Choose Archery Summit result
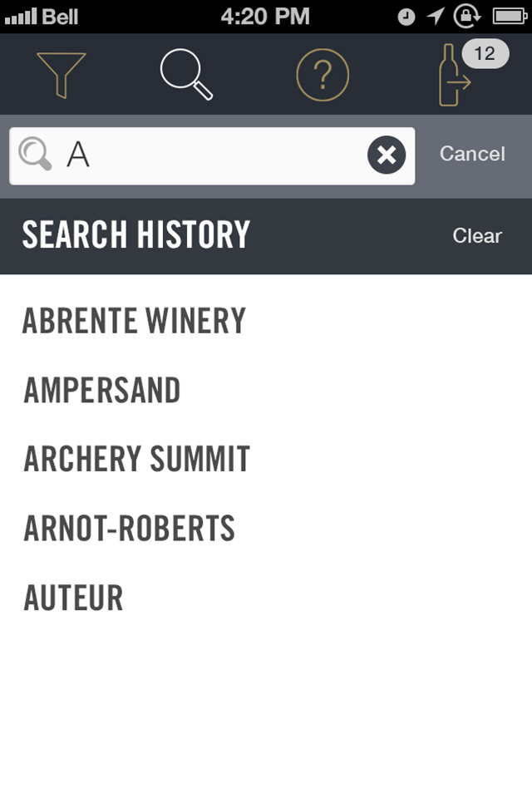This screenshot has height=798, width=532. pos(266,459)
